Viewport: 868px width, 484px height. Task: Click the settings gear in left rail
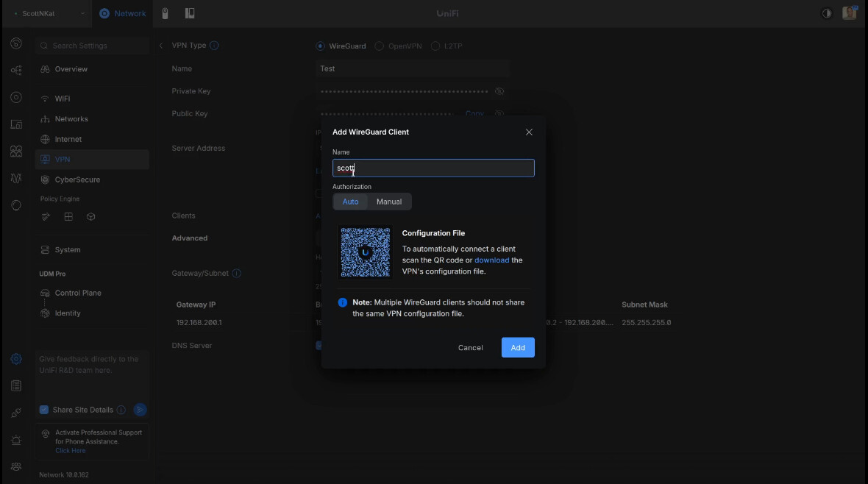16,359
